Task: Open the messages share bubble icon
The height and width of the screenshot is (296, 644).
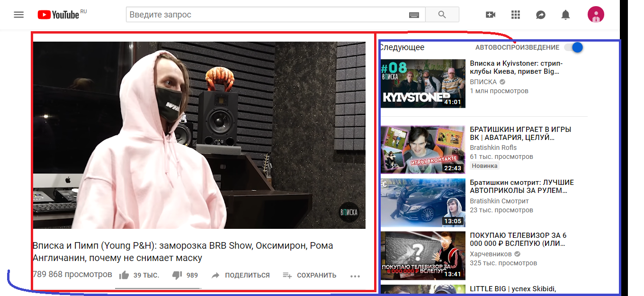Action: (541, 15)
